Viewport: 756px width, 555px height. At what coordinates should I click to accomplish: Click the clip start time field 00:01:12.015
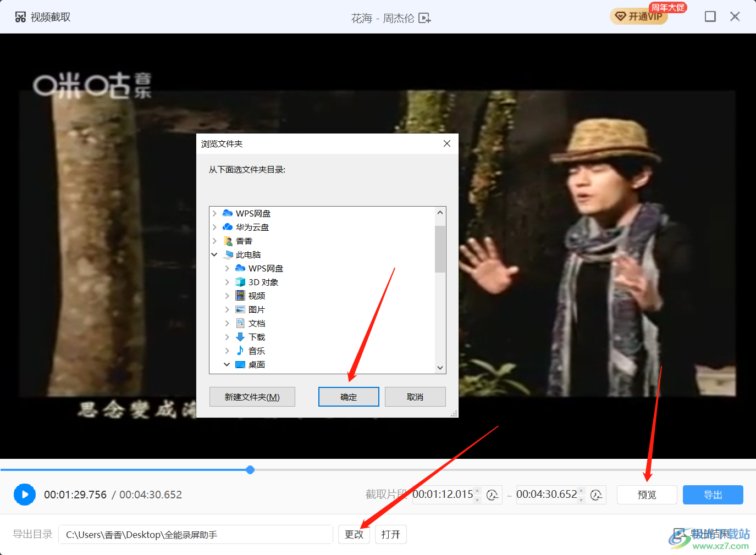(x=443, y=495)
